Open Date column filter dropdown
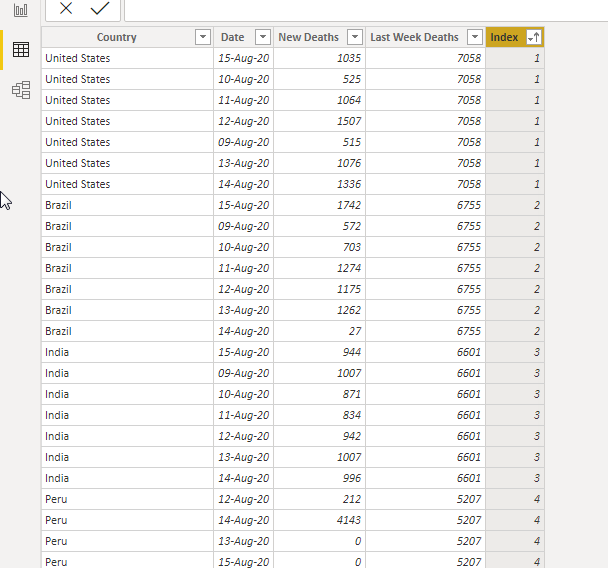Screen dimensions: 608x568 click(263, 37)
